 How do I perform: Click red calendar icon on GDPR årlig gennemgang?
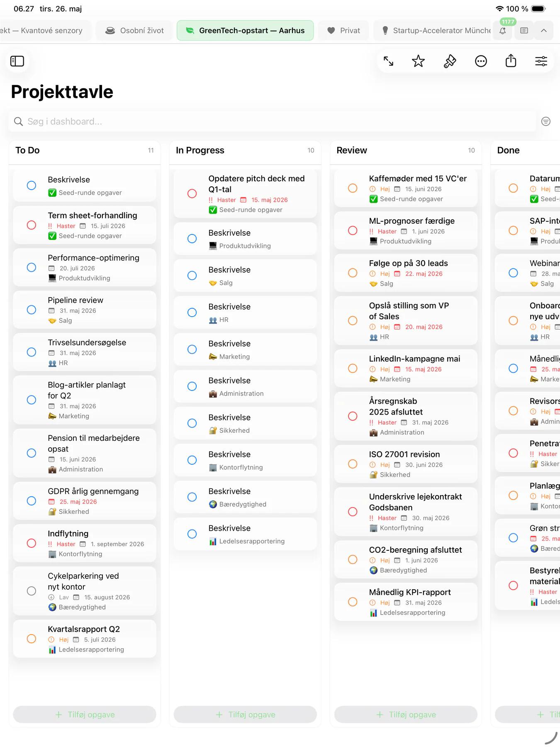(x=51, y=502)
